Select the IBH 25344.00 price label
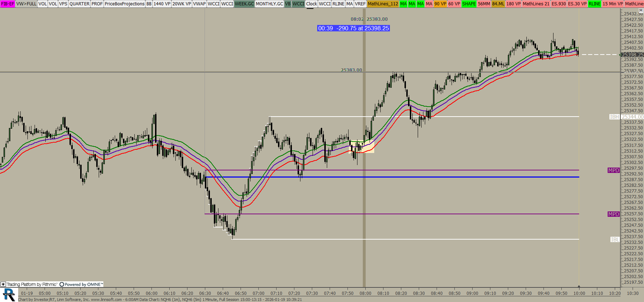The image size is (644, 302). (626, 117)
